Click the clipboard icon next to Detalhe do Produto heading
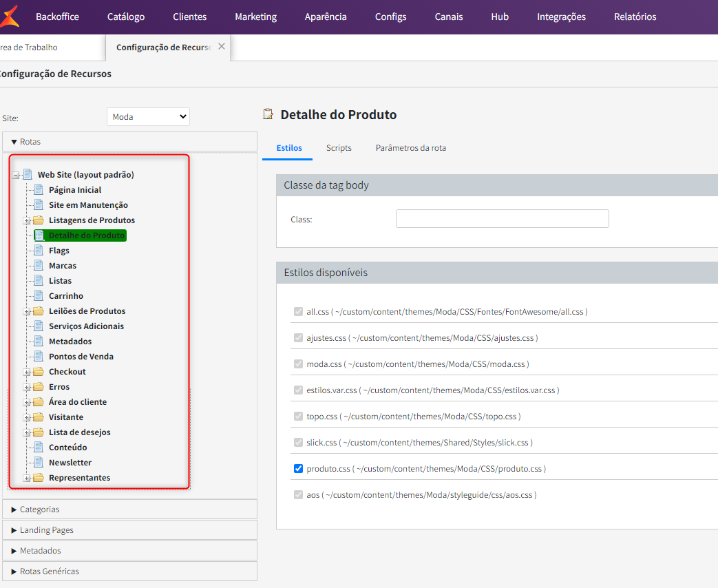Image resolution: width=718 pixels, height=588 pixels. (268, 114)
